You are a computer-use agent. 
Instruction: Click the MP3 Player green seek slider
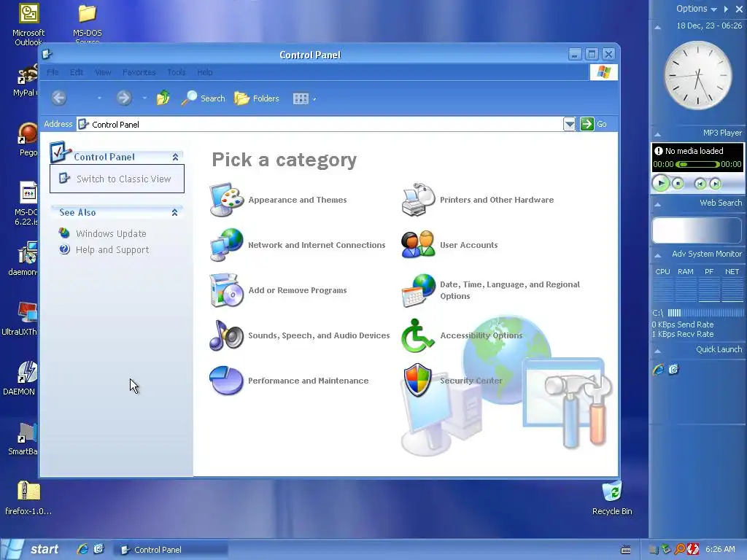pyautogui.click(x=698, y=164)
